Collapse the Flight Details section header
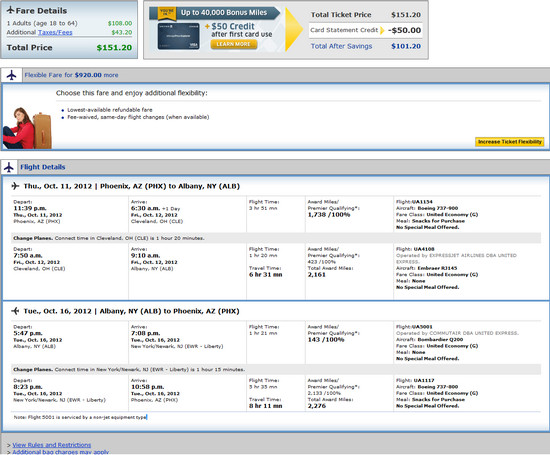Image resolution: width=550 pixels, height=455 pixels. coord(43,167)
